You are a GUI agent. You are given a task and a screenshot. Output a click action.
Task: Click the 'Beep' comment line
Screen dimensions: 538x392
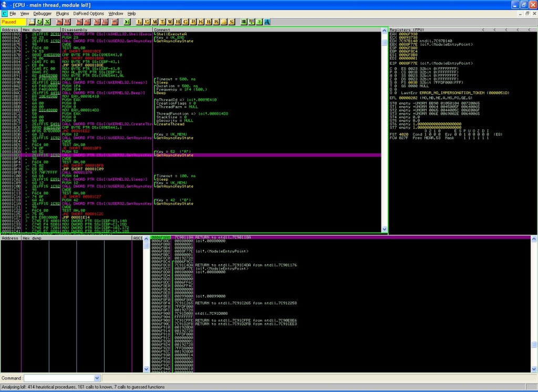[161, 92]
